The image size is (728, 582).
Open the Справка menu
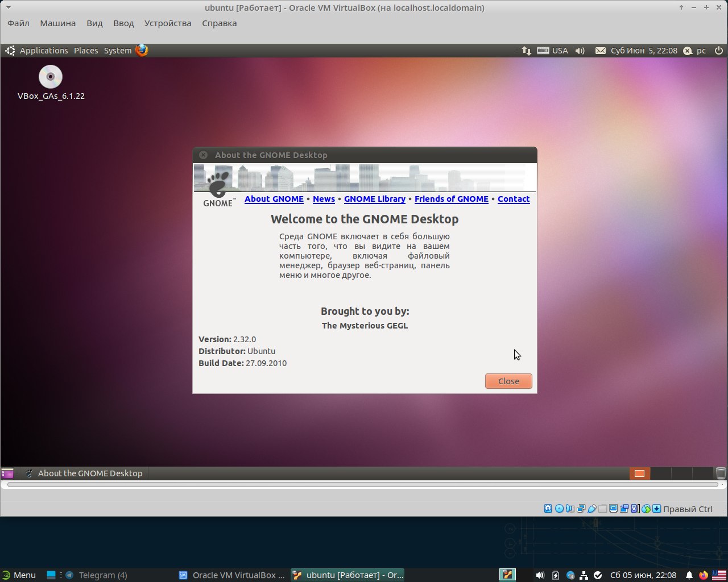pos(219,23)
